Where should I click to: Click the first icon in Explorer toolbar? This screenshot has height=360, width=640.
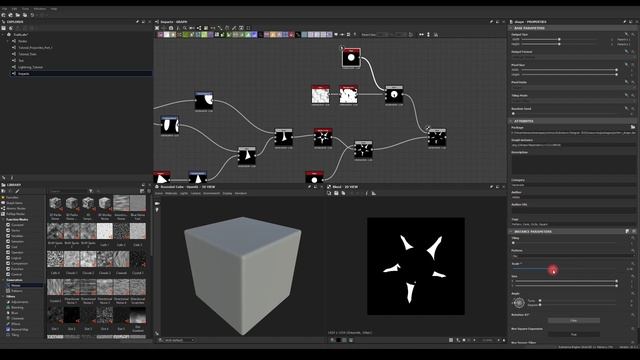click(x=4, y=28)
